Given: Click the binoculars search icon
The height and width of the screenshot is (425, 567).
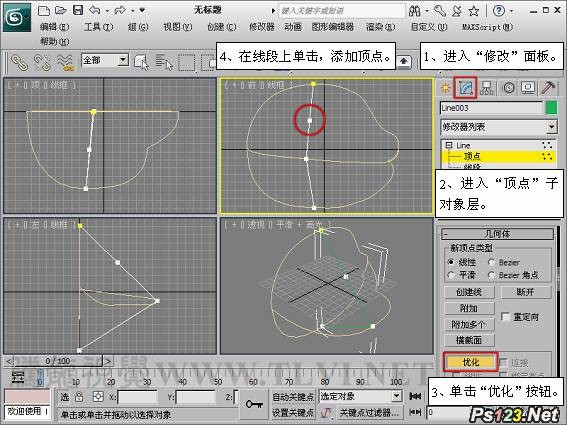Looking at the screenshot, I should (x=415, y=11).
